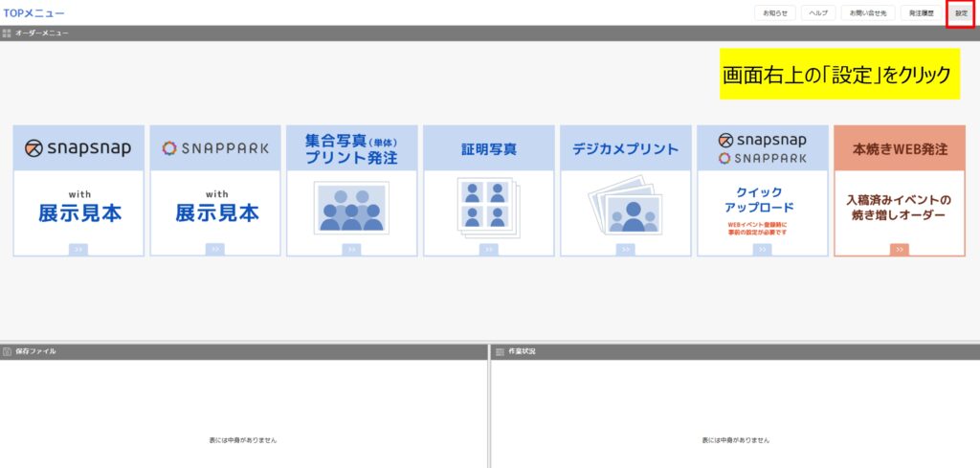Click the grid icon beside オーダーメニュー
The height and width of the screenshot is (468, 980).
7,33
